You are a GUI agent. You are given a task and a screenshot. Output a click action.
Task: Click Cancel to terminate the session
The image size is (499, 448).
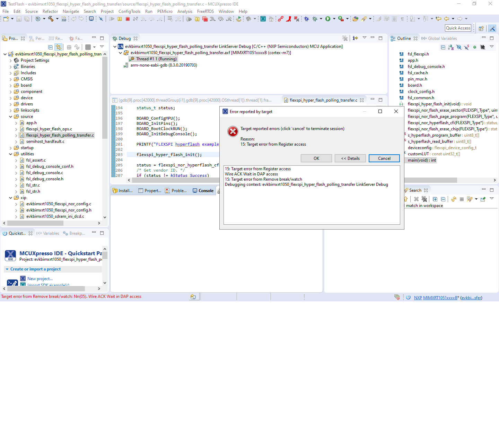pos(384,158)
